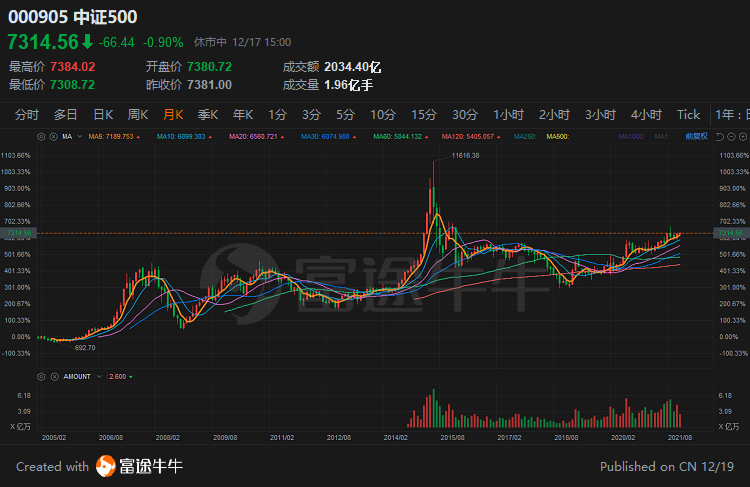
Task: Select the 周K weekly chart tab
Action: click(x=138, y=115)
